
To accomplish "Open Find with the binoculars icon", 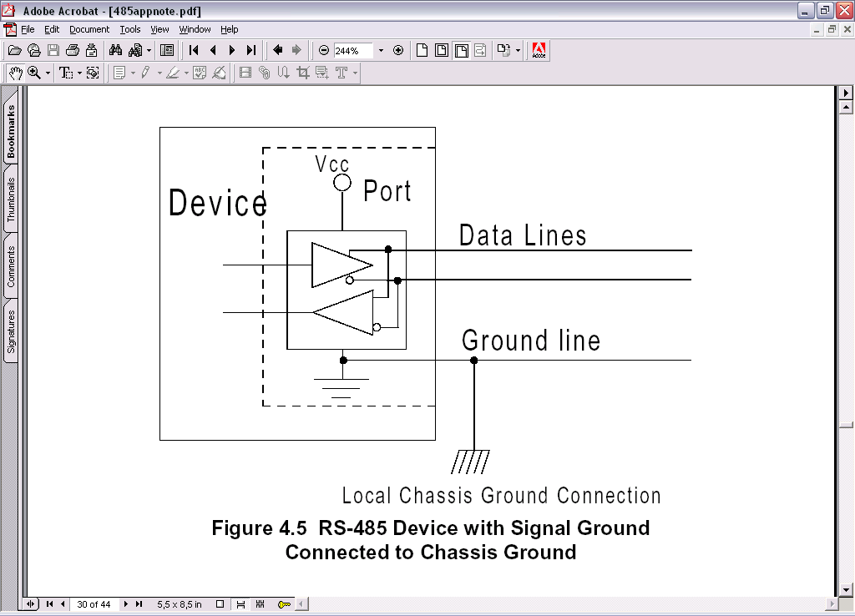I will pyautogui.click(x=116, y=50).
